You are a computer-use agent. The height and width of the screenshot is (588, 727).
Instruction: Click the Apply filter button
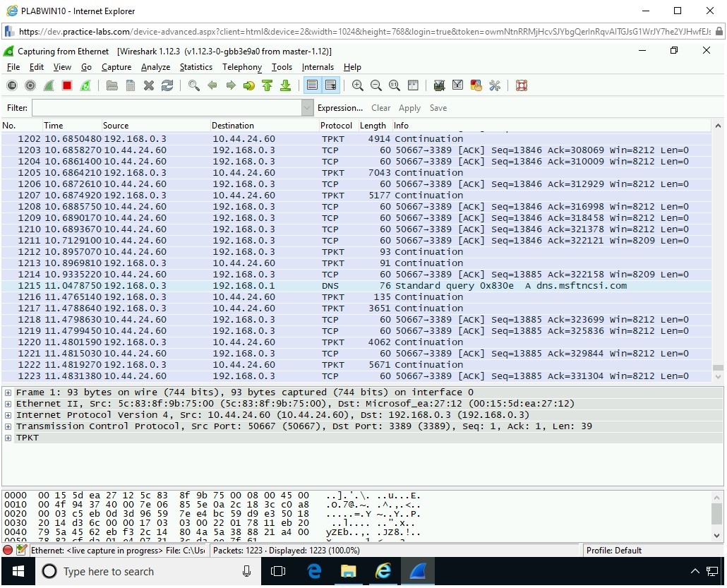pos(409,108)
